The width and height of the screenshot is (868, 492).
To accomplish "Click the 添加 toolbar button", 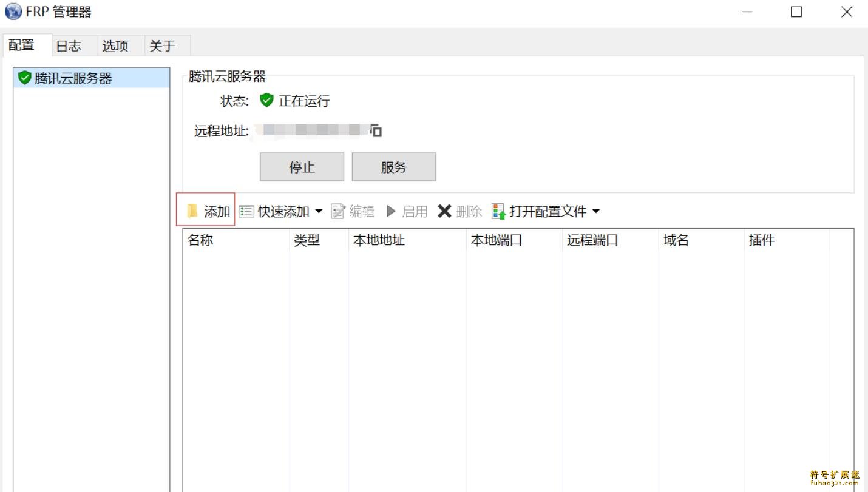I will [208, 211].
